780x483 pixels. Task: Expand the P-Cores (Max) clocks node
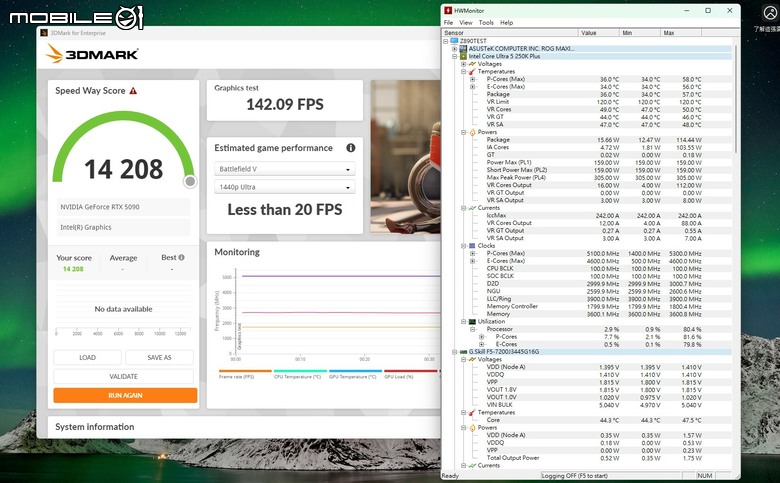point(473,253)
